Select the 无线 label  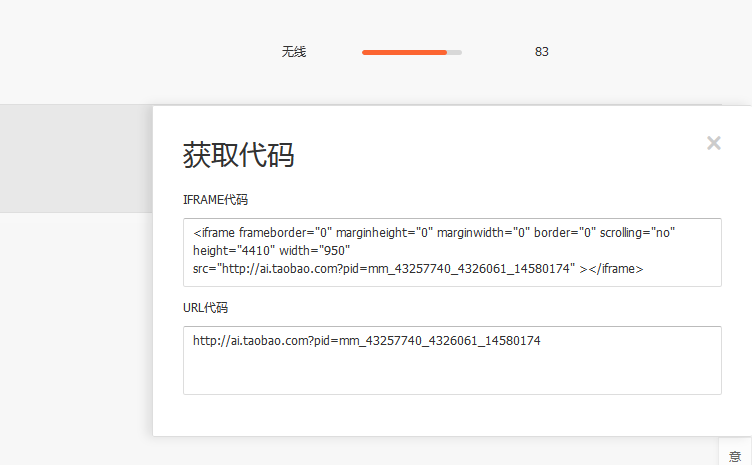[x=293, y=52]
